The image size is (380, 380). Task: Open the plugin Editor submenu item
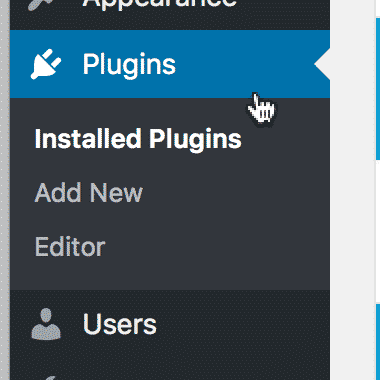click(x=70, y=247)
